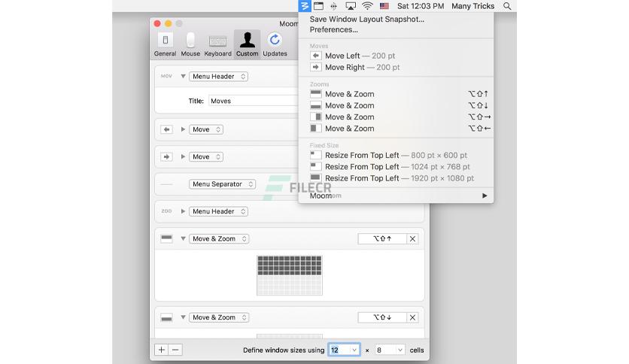This screenshot has width=629, height=364.
Task: Choose Move Right — 200 pt
Action: point(396,68)
